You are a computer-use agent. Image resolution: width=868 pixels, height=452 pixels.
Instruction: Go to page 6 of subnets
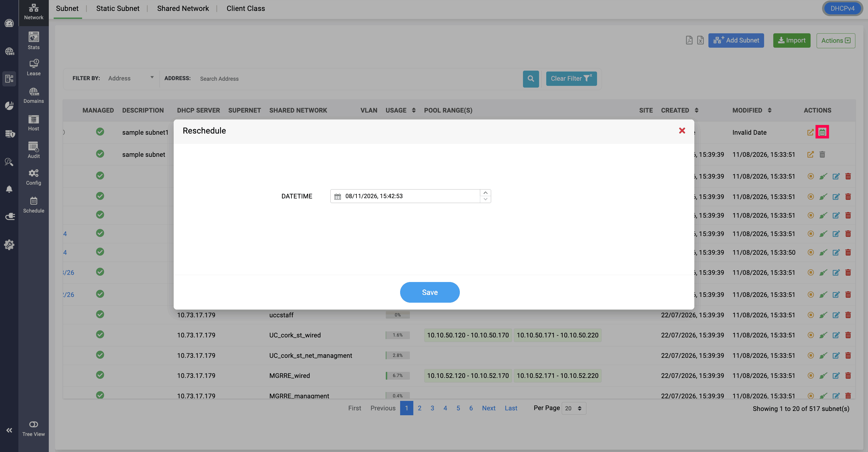[x=471, y=408]
